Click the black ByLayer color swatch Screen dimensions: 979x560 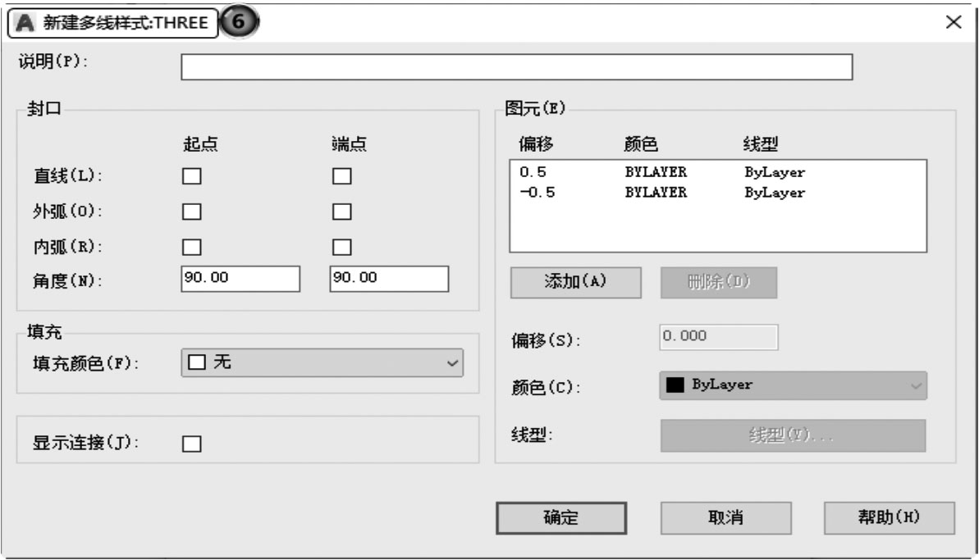point(675,385)
